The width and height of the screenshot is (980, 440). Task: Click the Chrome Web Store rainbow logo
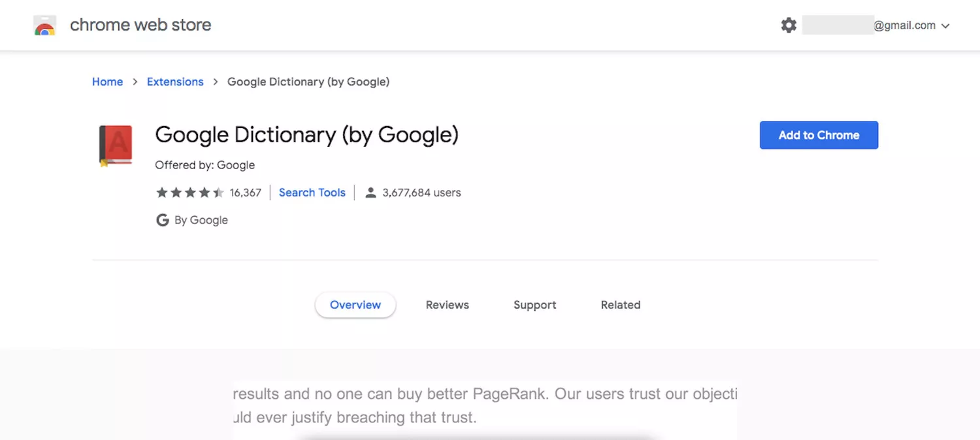click(45, 26)
